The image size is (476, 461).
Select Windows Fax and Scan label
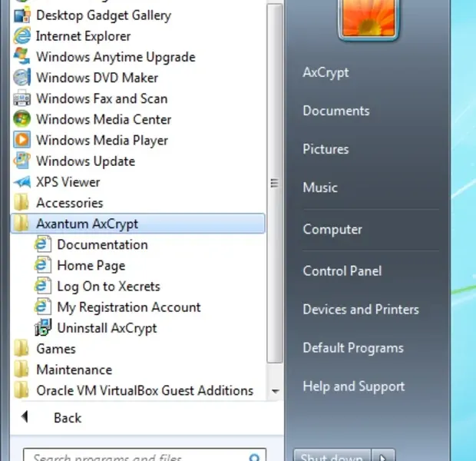[102, 99]
